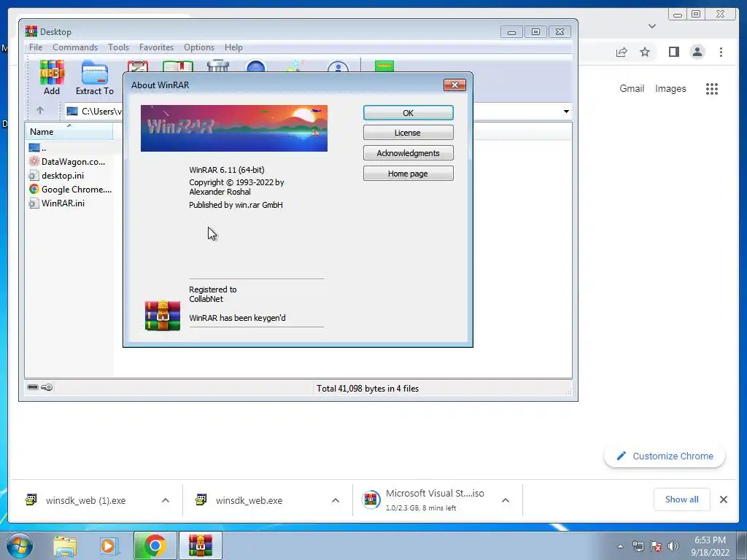Click the Delete trash can toolbar icon
The height and width of the screenshot is (560, 747).
point(218,66)
